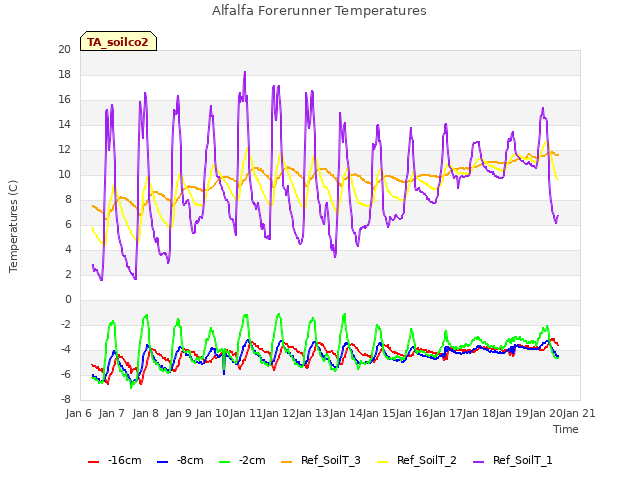
Task: Click the yellow Ref_SoilT_2 legend marker
Action: [382, 462]
